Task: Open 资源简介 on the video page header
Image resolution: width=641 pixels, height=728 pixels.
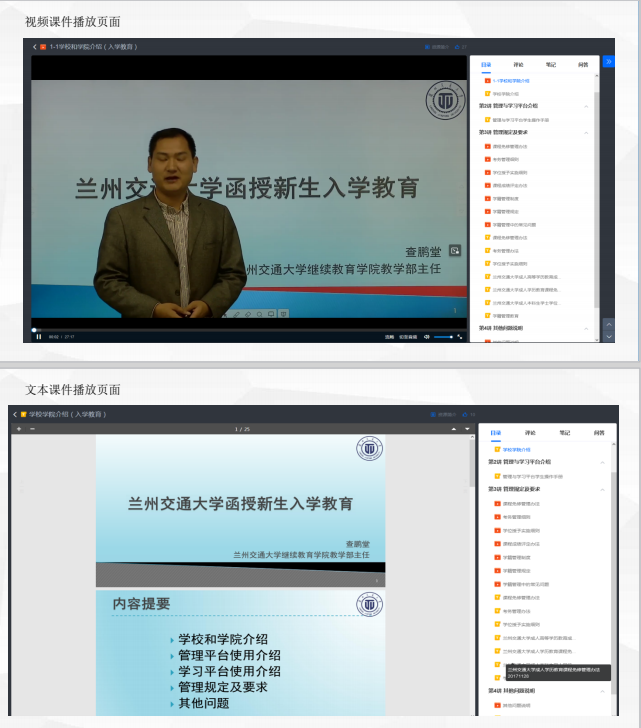Action: point(436,47)
